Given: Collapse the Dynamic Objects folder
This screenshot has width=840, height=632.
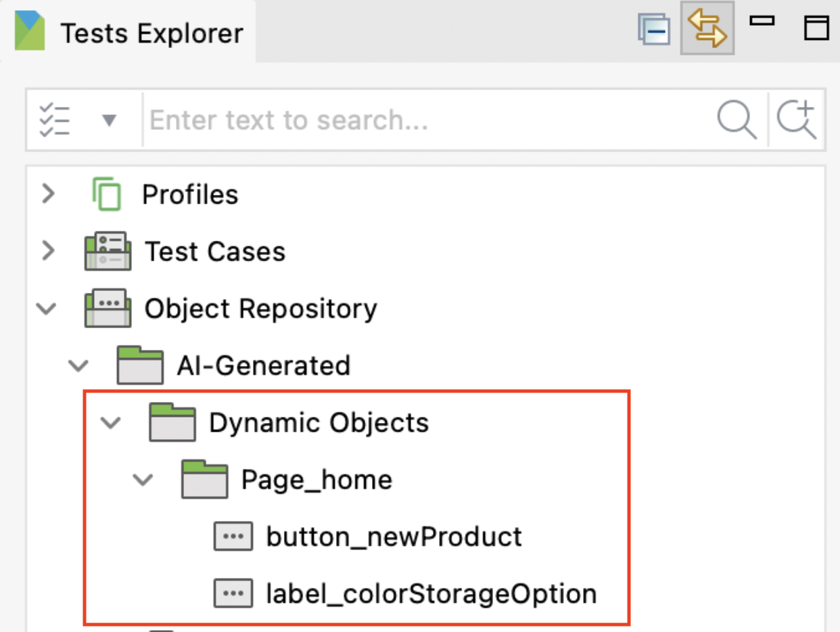Looking at the screenshot, I should [110, 422].
